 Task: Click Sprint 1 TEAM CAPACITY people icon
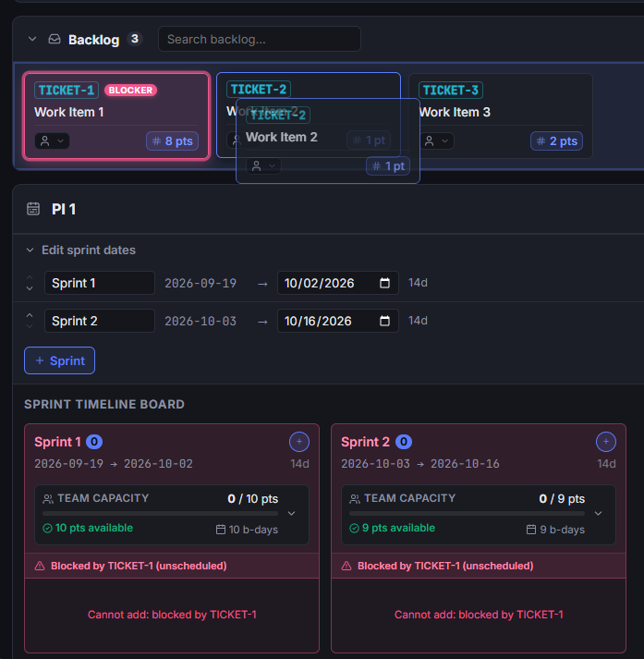48,499
